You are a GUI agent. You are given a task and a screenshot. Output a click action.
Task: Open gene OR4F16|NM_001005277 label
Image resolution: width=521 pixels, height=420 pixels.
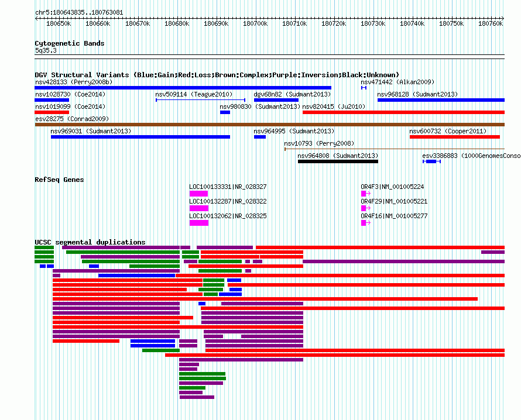(x=394, y=216)
